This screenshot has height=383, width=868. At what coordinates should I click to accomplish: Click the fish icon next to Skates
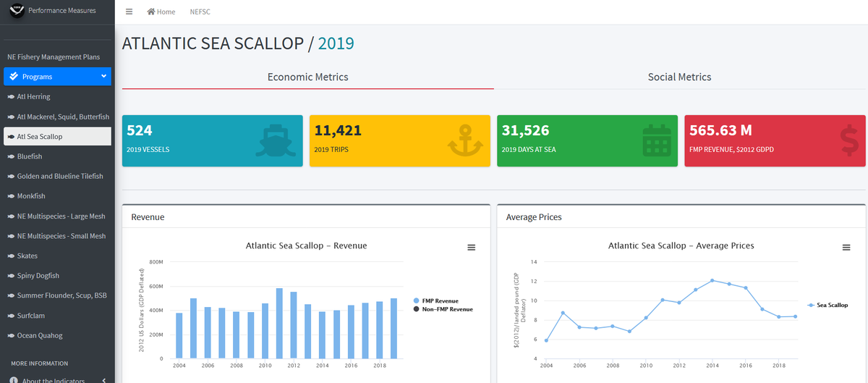tap(11, 256)
